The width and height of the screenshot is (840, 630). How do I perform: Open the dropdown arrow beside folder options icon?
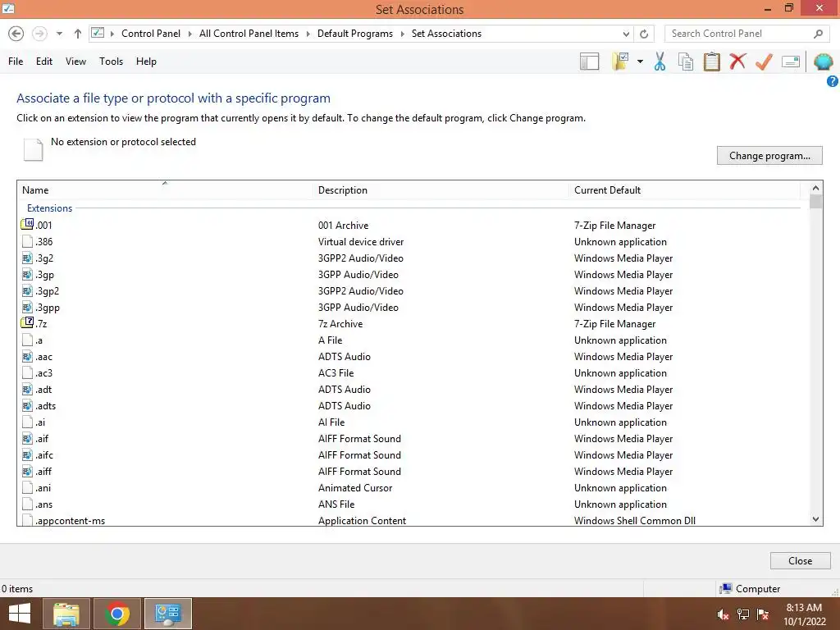click(x=640, y=62)
